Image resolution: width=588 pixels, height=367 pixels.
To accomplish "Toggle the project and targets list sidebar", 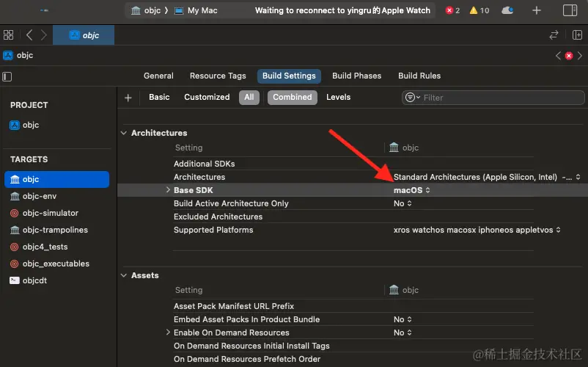I will [7, 76].
